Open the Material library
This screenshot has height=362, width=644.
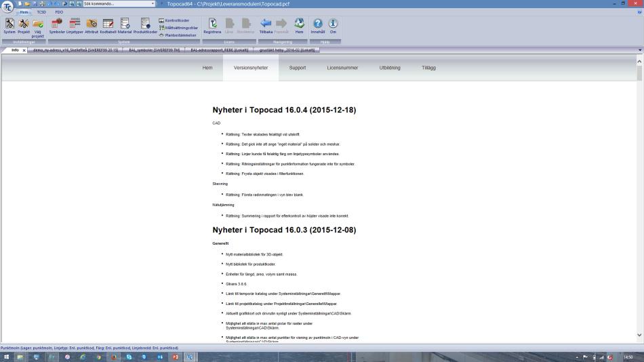125,26
